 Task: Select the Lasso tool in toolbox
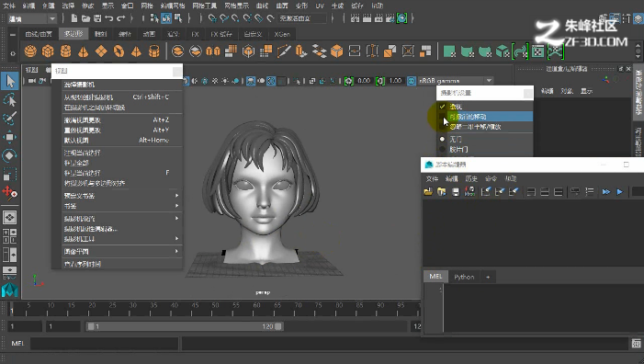click(x=10, y=100)
